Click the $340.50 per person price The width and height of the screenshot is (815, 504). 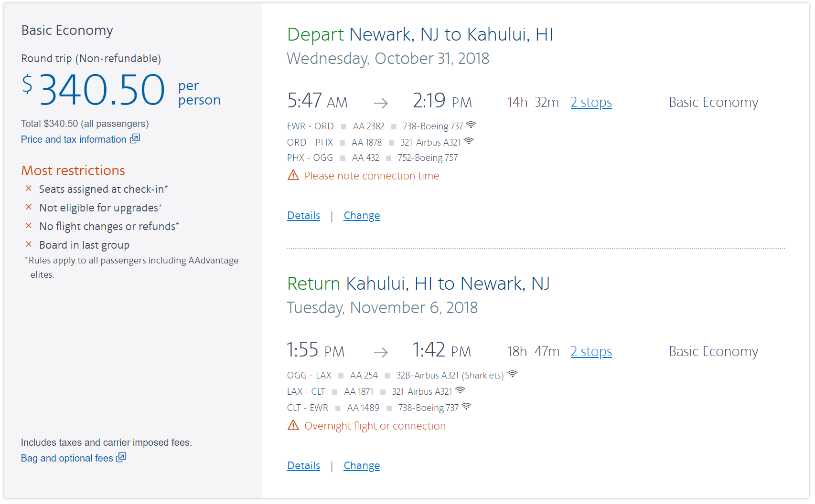tap(102, 90)
